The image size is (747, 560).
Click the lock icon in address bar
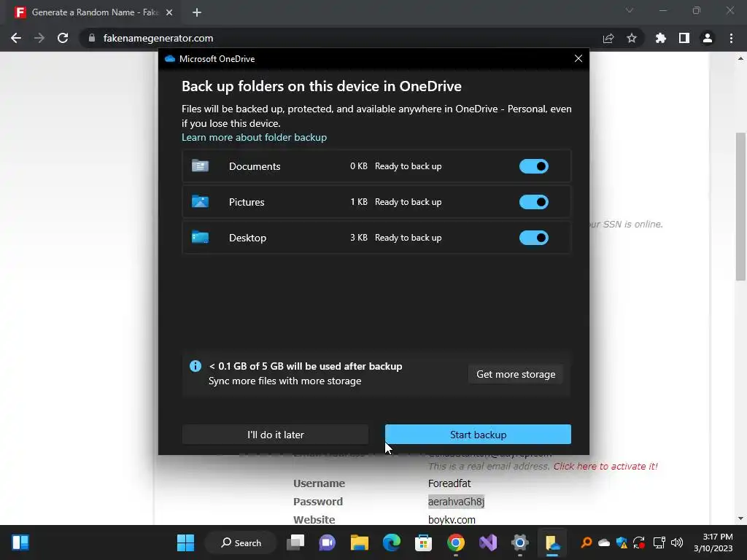tap(92, 38)
